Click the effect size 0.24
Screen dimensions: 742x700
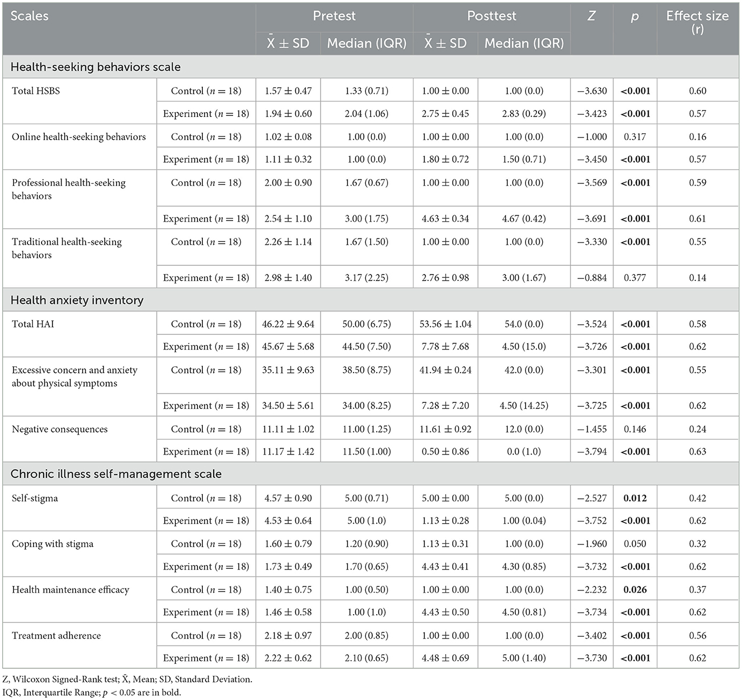698,429
